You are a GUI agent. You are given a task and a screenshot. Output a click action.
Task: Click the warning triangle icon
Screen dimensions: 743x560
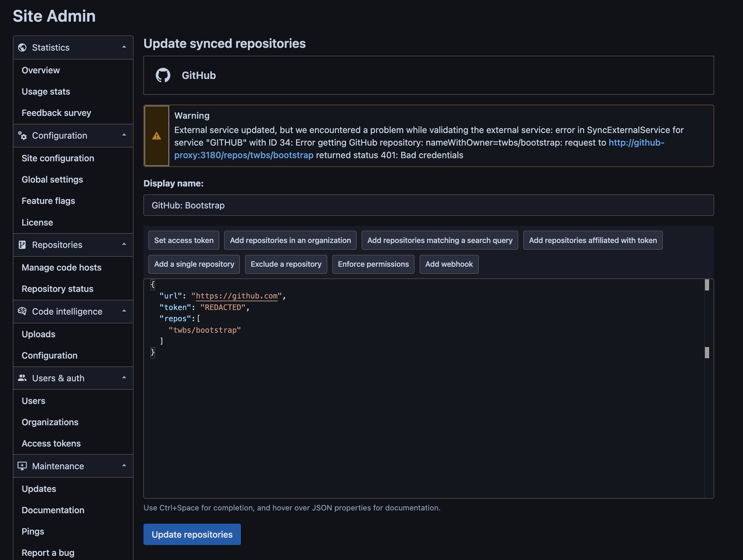pyautogui.click(x=157, y=136)
